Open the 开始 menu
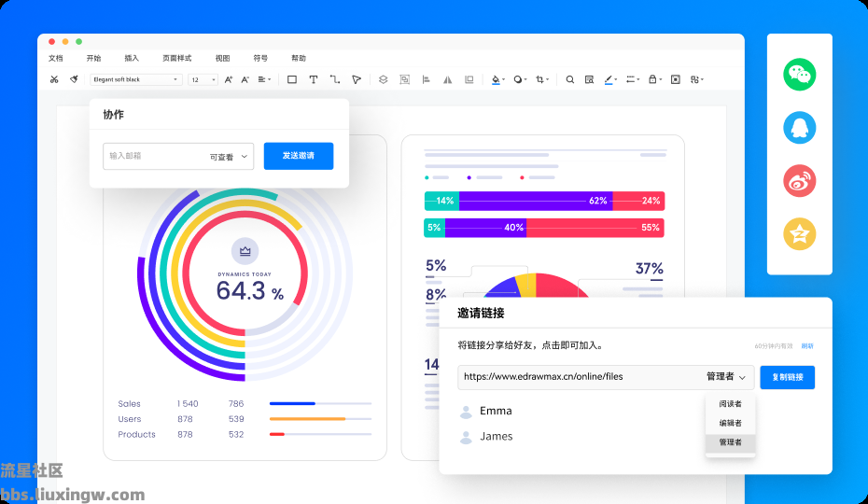The height and width of the screenshot is (504, 868). (93, 58)
